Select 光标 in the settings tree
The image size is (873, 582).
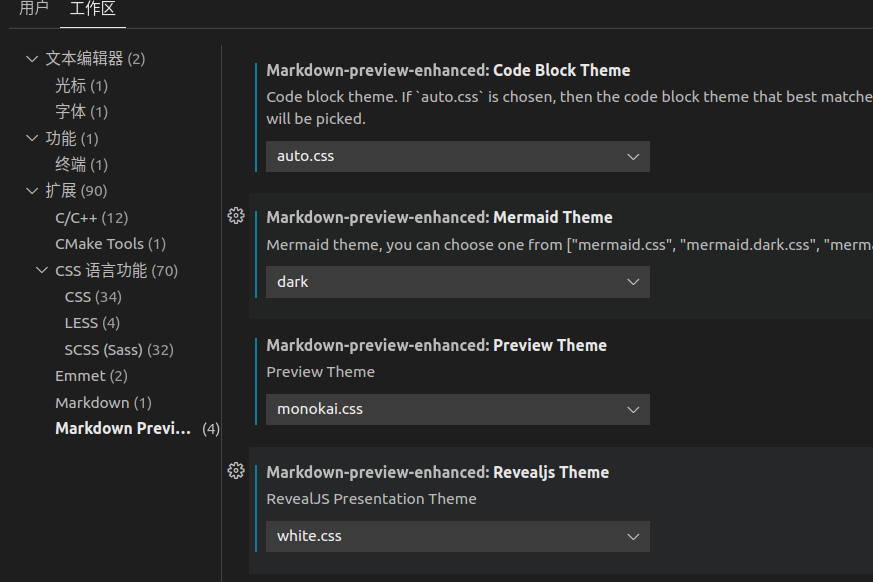(71, 86)
